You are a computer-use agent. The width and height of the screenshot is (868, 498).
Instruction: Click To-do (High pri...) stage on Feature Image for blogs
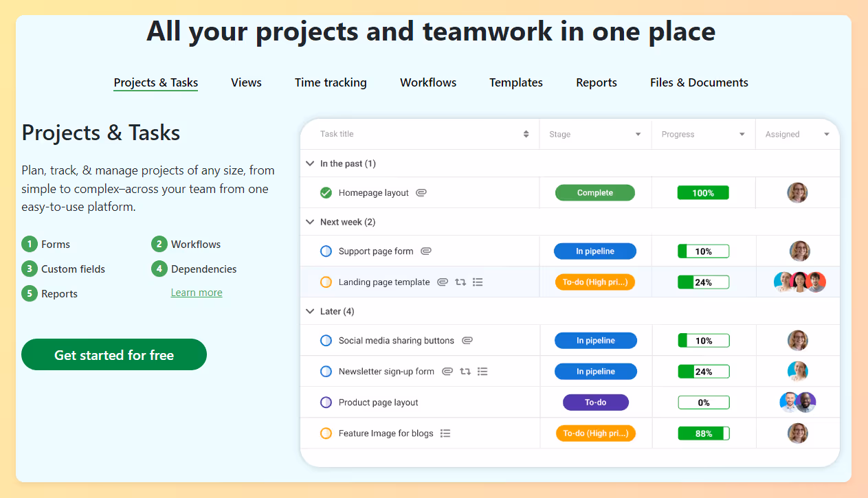tap(596, 433)
